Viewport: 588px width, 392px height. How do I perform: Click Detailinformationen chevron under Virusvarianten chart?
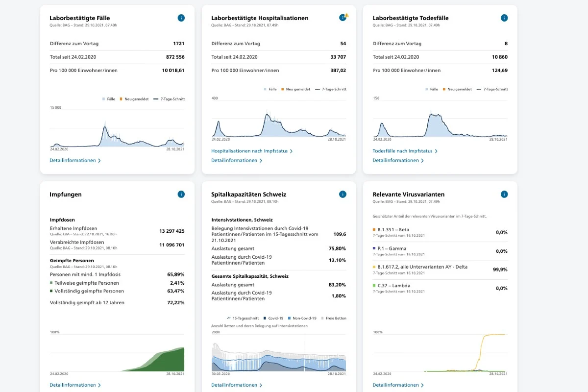pos(422,385)
